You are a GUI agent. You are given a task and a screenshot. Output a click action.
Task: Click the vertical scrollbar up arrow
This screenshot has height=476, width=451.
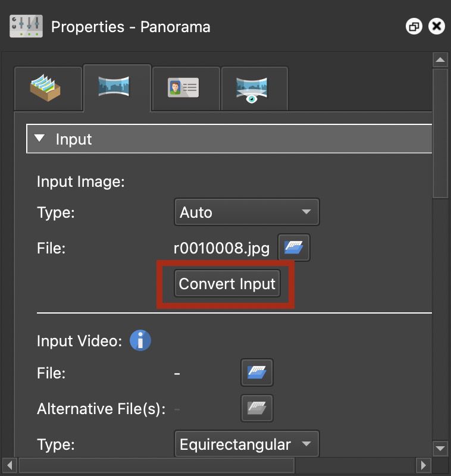pos(440,59)
